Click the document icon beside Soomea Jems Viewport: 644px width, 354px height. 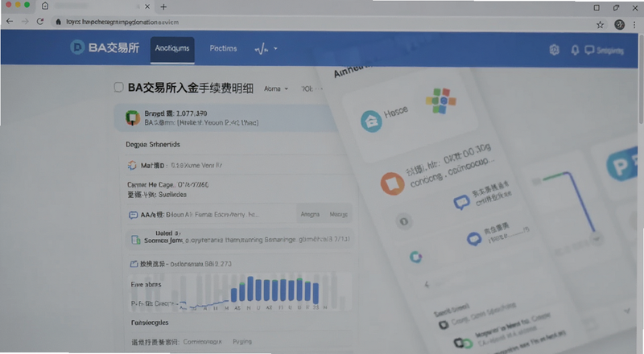(x=135, y=240)
